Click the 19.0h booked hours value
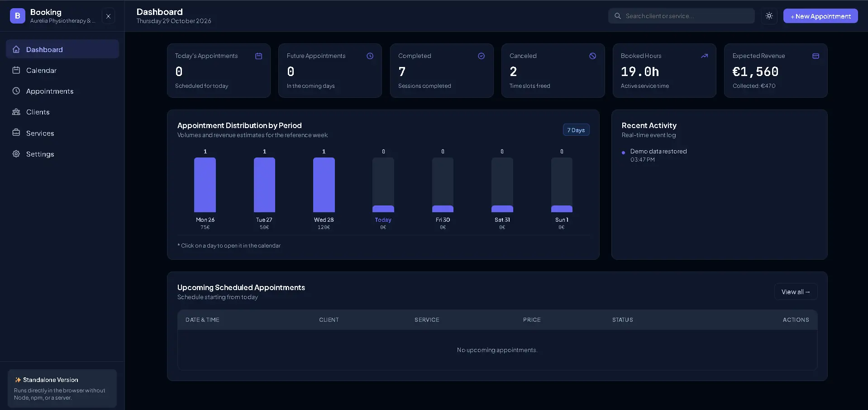This screenshot has height=410, width=868. coord(640,72)
